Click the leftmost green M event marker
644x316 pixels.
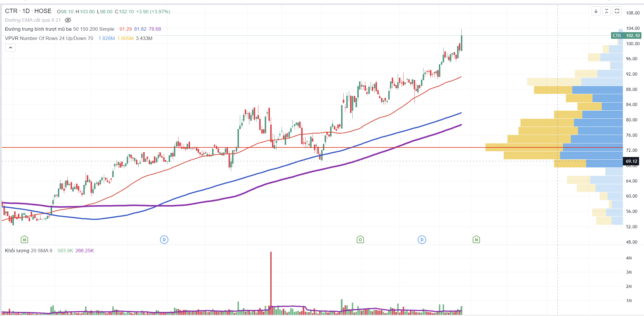(25, 240)
